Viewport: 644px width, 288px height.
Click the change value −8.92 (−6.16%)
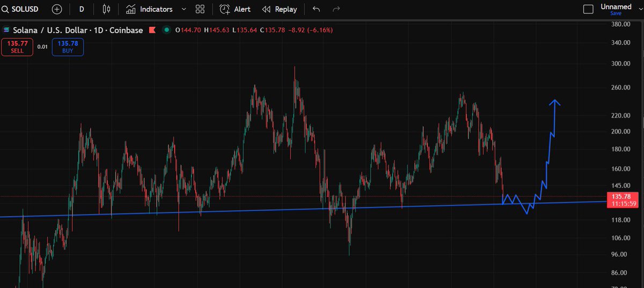(311, 30)
